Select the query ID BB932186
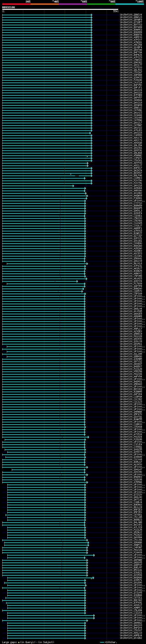The height and width of the screenshot is (644, 146). click(8, 8)
